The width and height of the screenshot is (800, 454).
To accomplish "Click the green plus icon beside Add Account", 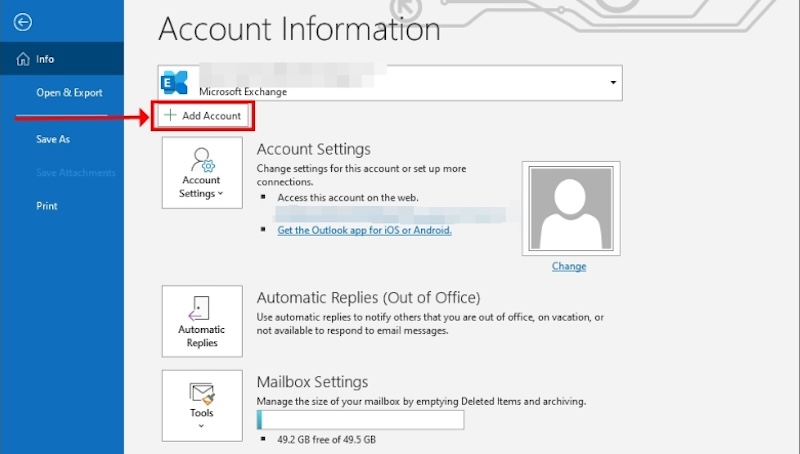I will 170,115.
